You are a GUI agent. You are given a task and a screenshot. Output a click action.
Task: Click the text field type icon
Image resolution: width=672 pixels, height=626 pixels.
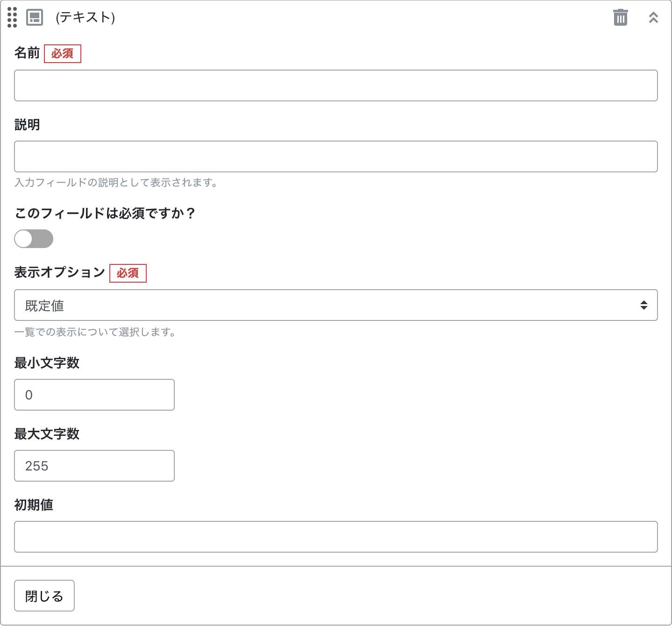[35, 17]
